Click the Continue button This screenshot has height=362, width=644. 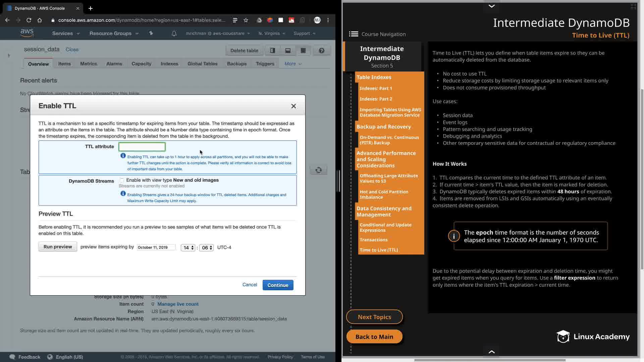(x=278, y=285)
